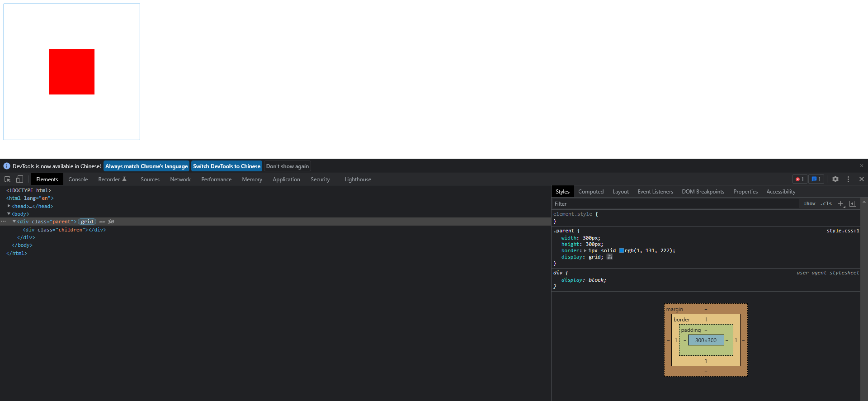Toggle the computed styles sidebar icon
The width and height of the screenshot is (868, 401).
click(853, 203)
